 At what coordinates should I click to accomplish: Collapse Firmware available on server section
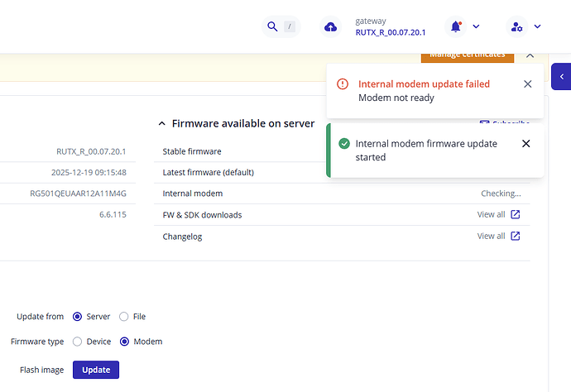tap(161, 123)
